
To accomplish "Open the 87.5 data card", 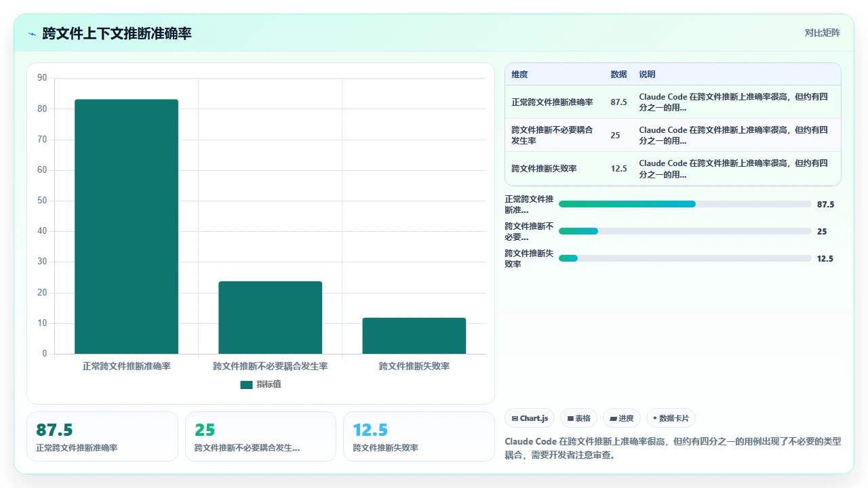I will click(102, 436).
